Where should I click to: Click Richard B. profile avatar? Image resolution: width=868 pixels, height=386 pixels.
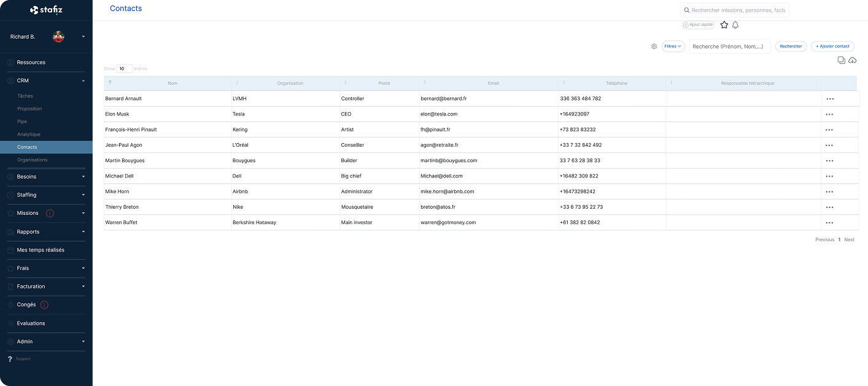tap(58, 37)
